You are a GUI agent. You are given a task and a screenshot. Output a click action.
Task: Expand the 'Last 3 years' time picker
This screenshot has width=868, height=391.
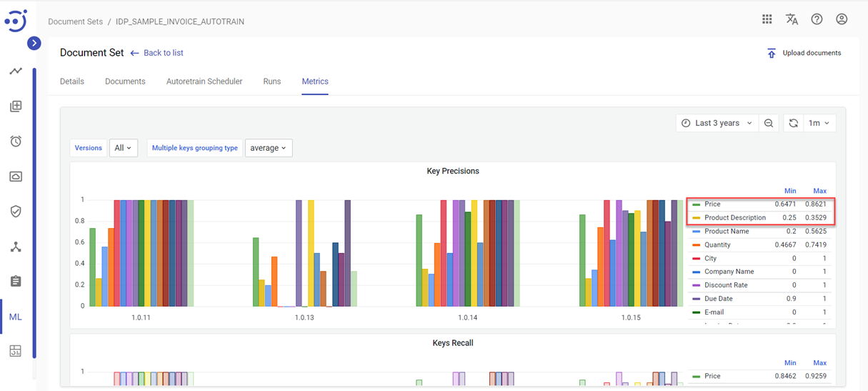(717, 123)
